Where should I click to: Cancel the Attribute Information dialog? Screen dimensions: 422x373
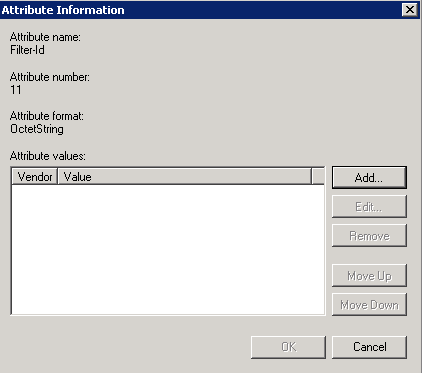[x=369, y=347]
